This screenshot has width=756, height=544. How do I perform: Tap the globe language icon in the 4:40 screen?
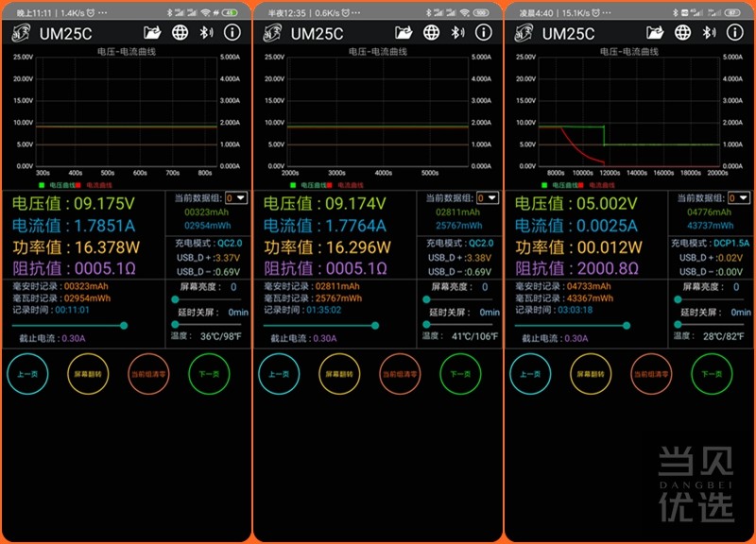(682, 33)
